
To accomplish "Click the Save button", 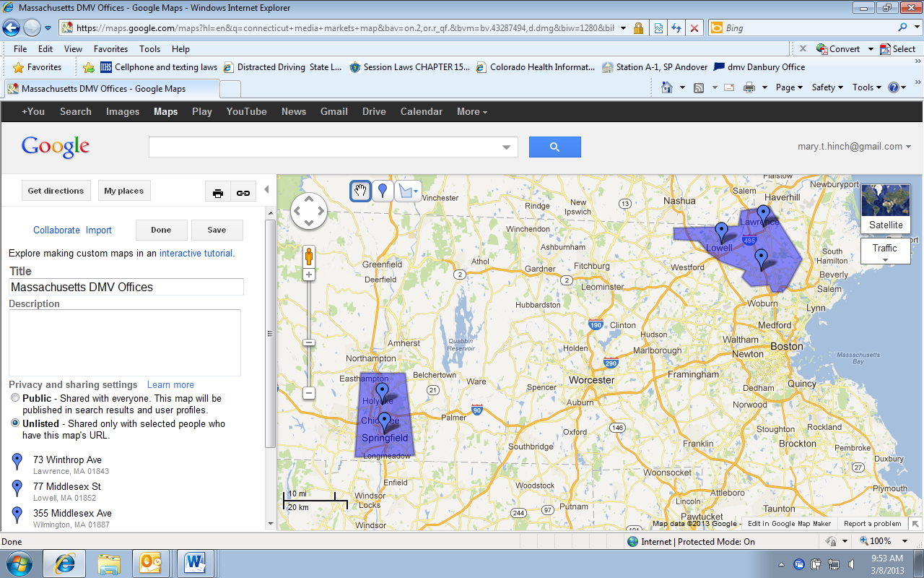I will pos(217,230).
